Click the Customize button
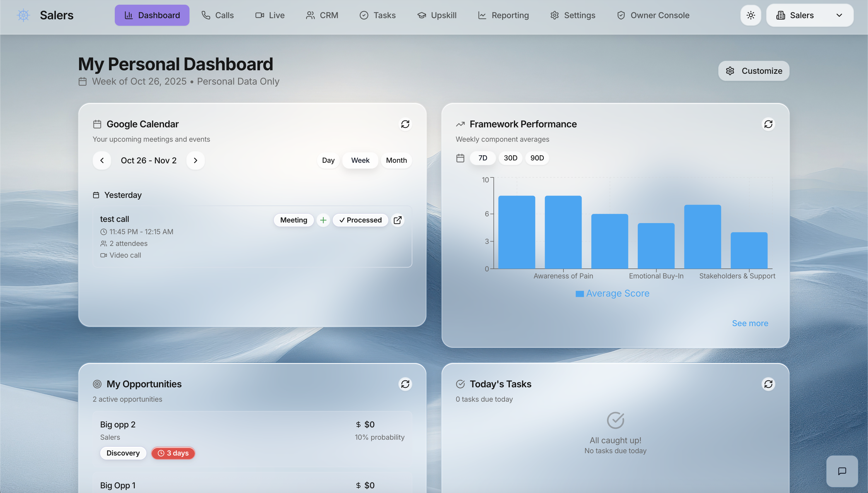Viewport: 868px width, 493px height. click(x=753, y=71)
